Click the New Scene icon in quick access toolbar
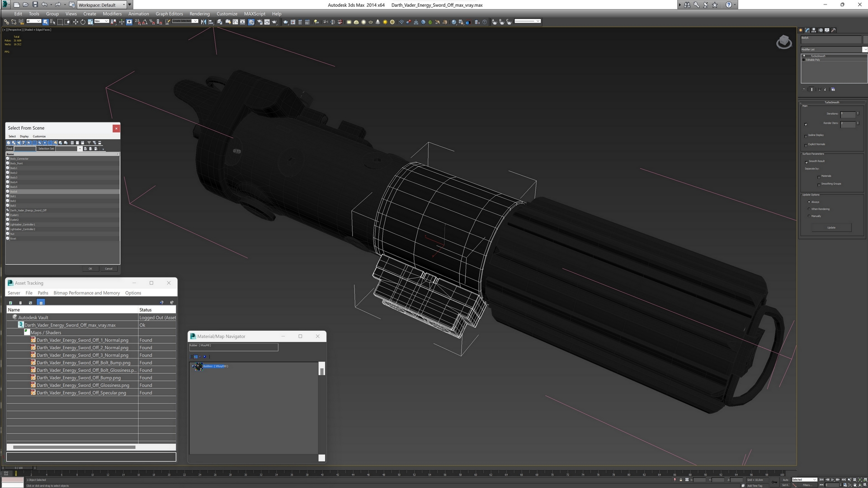The width and height of the screenshot is (868, 488). 16,5
